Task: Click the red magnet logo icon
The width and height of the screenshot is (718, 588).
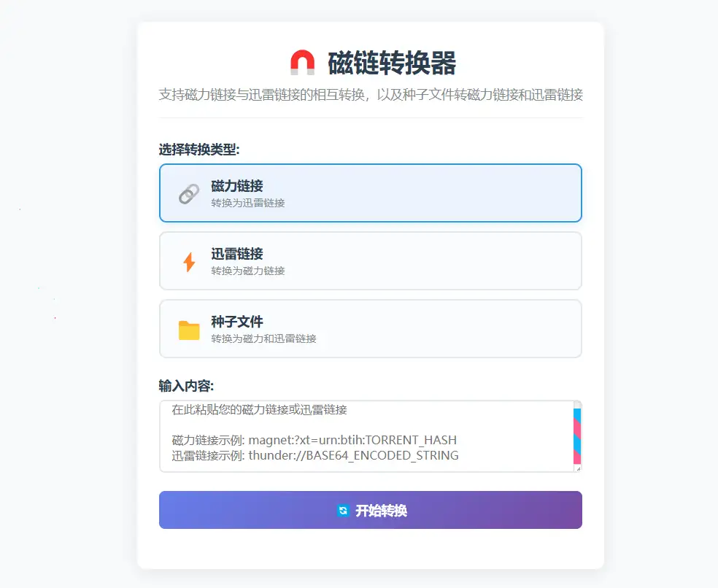Action: 303,62
